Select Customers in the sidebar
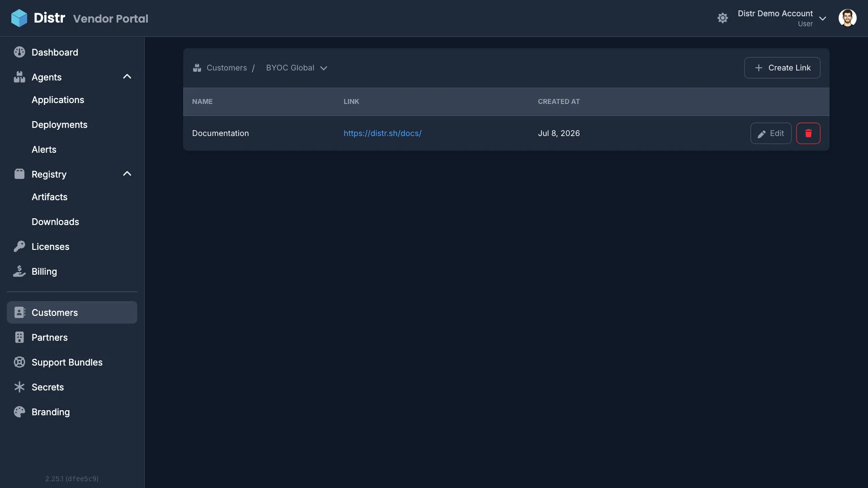Image resolution: width=868 pixels, height=488 pixels. [72, 312]
